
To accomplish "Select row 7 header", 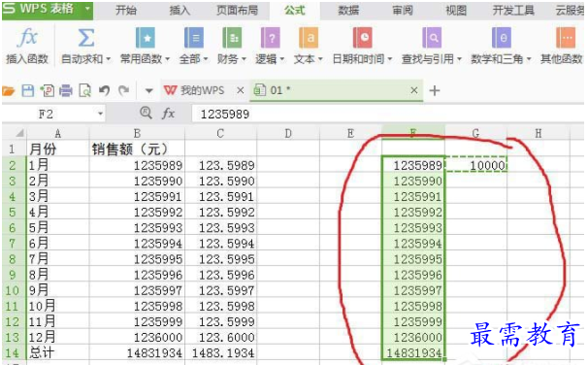I will [13, 243].
